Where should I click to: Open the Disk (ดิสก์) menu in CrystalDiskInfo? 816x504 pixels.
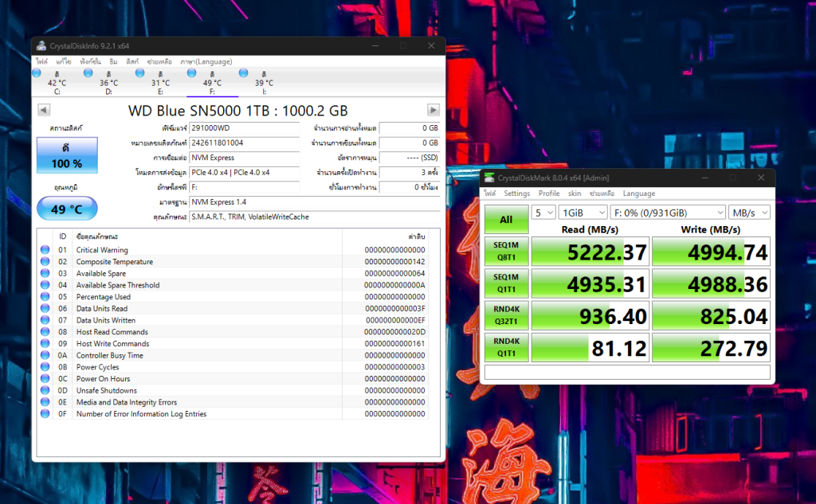[132, 61]
